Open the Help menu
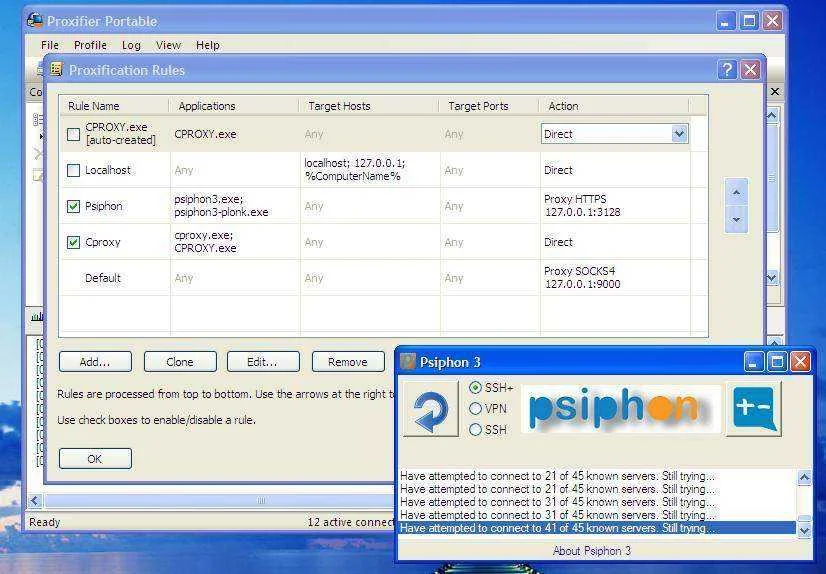 (208, 45)
